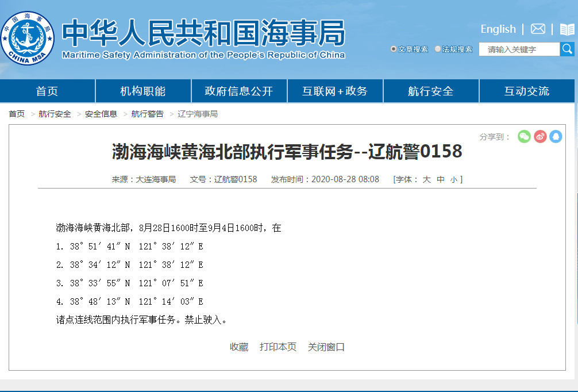Open the 机构职能 navigation menu
578x392 pixels.
point(142,91)
